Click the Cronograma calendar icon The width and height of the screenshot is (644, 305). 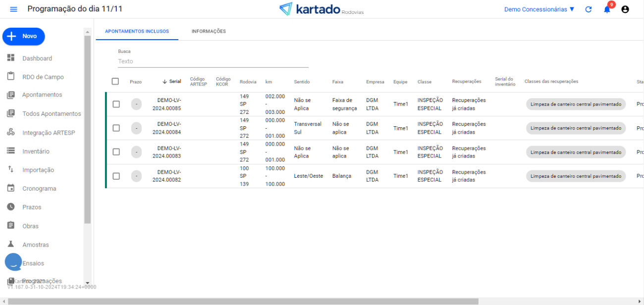tap(11, 188)
